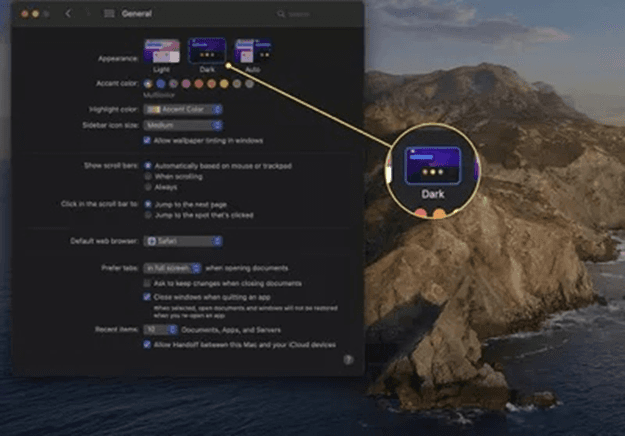Disable Allow Handoff between Mac and iCloud devices
Viewport: 625px width, 436px height.
(x=148, y=343)
